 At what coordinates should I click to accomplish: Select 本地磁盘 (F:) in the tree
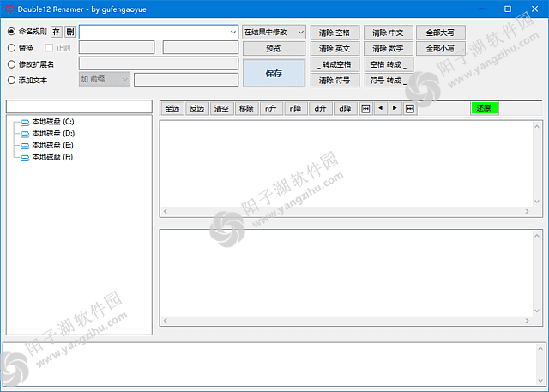(52, 157)
